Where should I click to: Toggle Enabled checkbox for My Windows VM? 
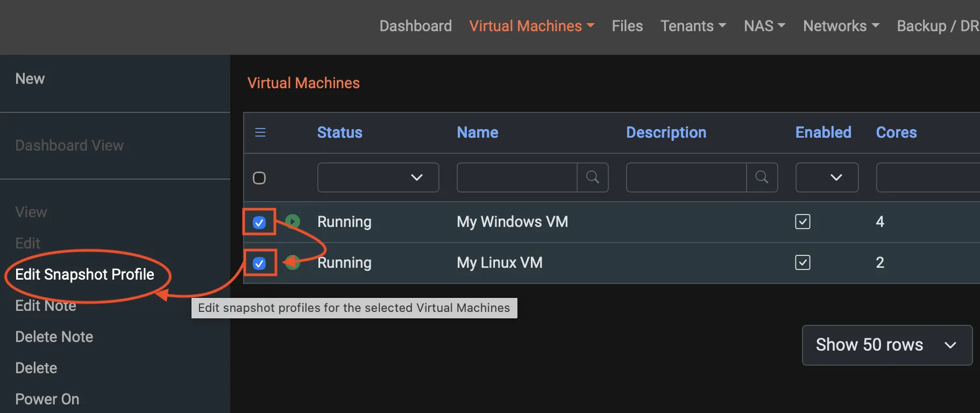click(x=803, y=222)
